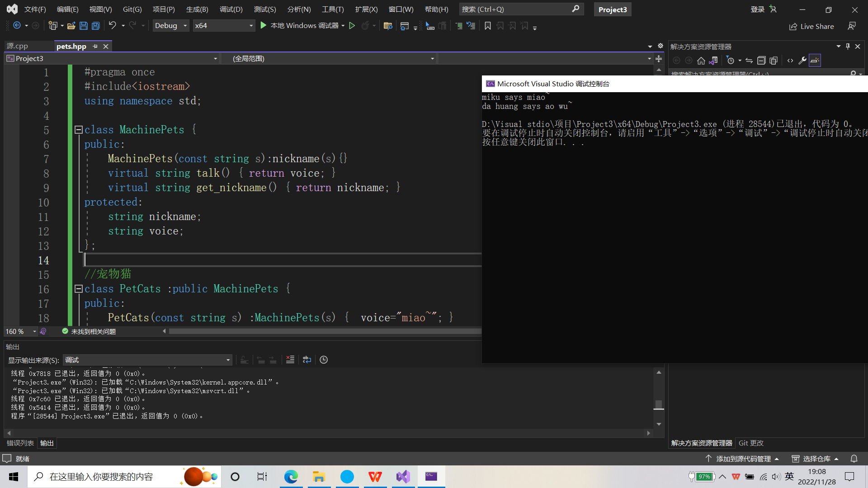Click the Home icon in Solution Explorer
The image size is (868, 488).
click(701, 61)
